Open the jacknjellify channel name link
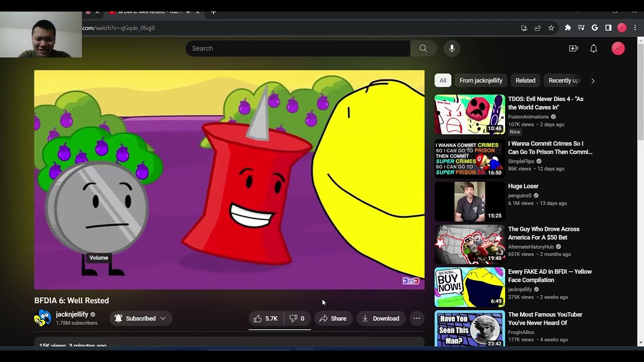 [72, 314]
